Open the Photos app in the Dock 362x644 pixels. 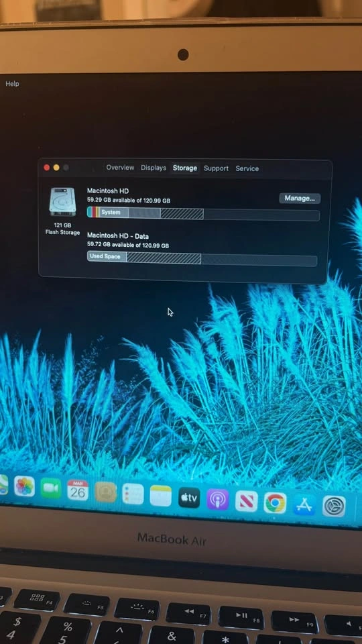point(25,487)
